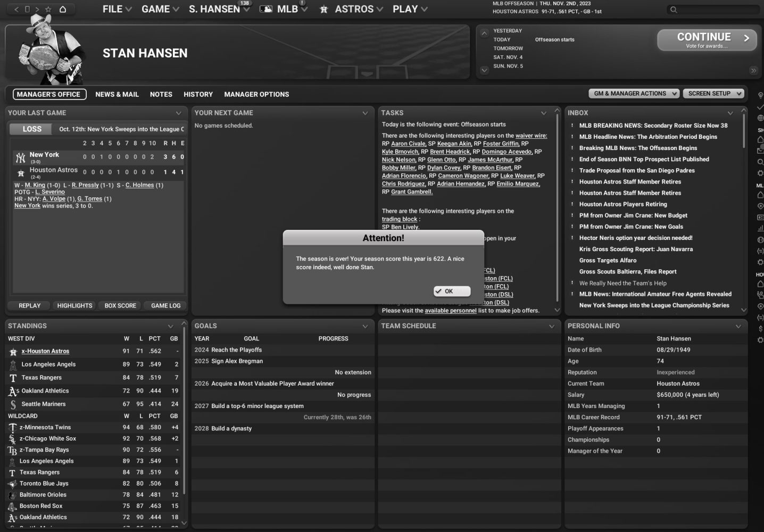Image resolution: width=764 pixels, height=532 pixels.
Task: Click the Astros star logo in top menu
Action: [x=323, y=9]
